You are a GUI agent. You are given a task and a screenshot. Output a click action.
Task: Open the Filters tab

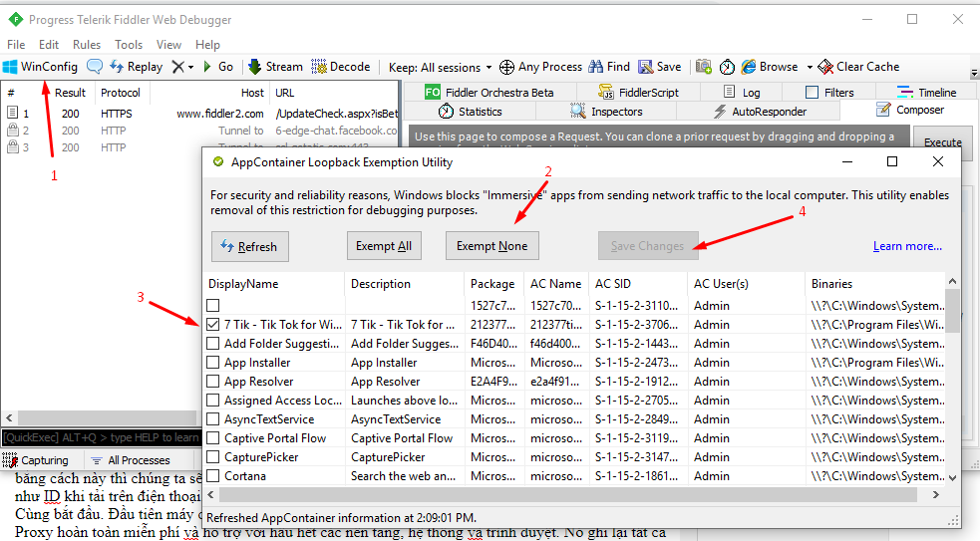pyautogui.click(x=830, y=93)
